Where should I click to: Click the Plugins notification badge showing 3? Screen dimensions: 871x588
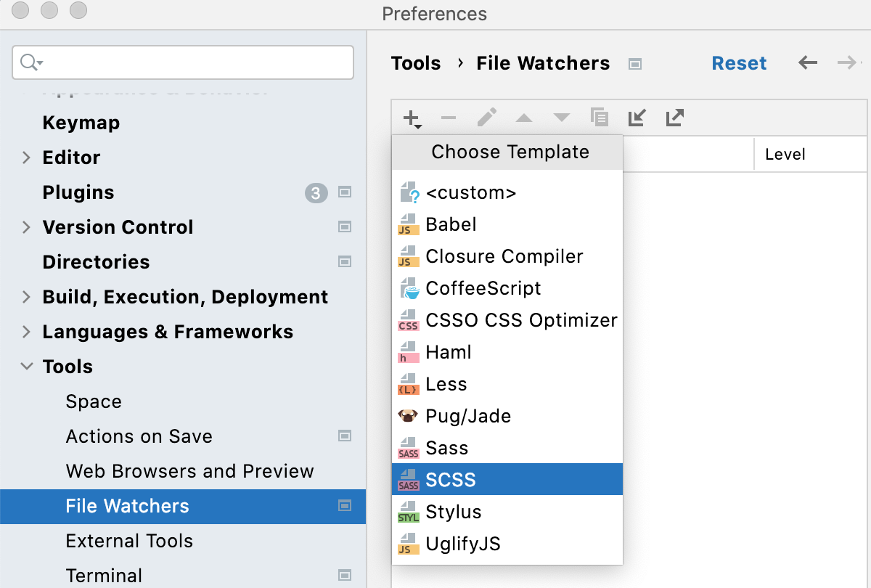316,192
